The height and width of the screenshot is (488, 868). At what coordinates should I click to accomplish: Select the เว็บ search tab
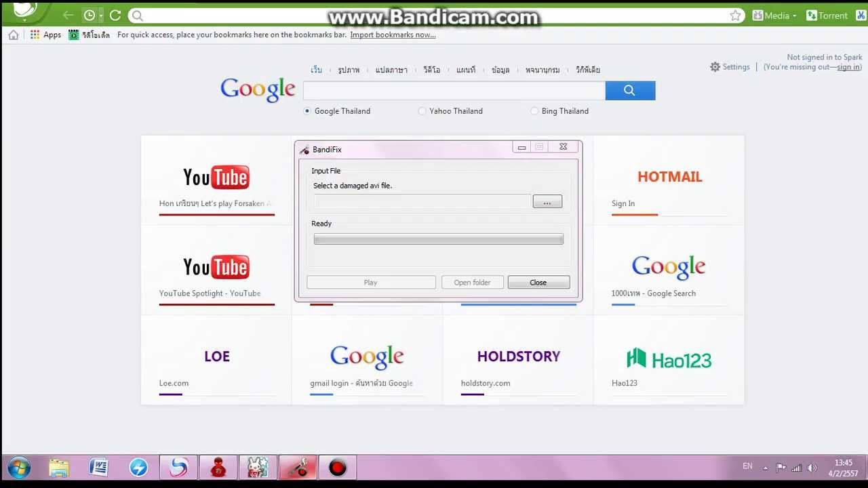pos(317,70)
